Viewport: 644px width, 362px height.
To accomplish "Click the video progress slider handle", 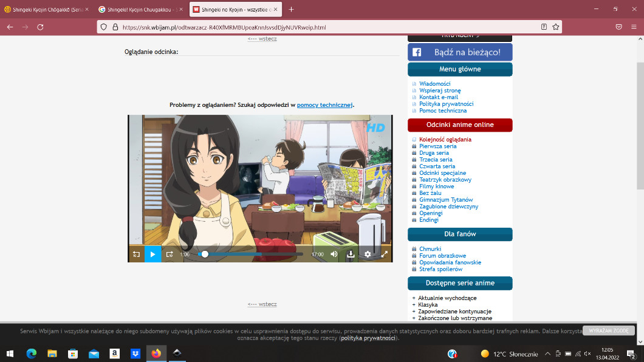I will (x=205, y=254).
